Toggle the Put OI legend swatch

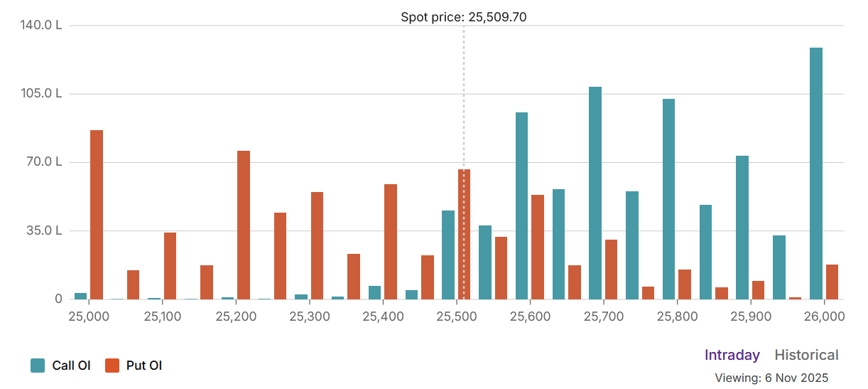click(112, 366)
